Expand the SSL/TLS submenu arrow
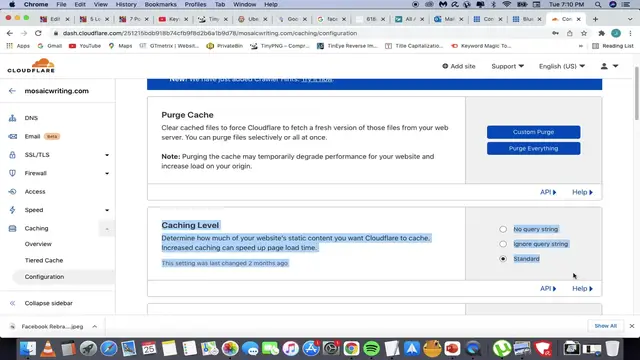 (107, 155)
